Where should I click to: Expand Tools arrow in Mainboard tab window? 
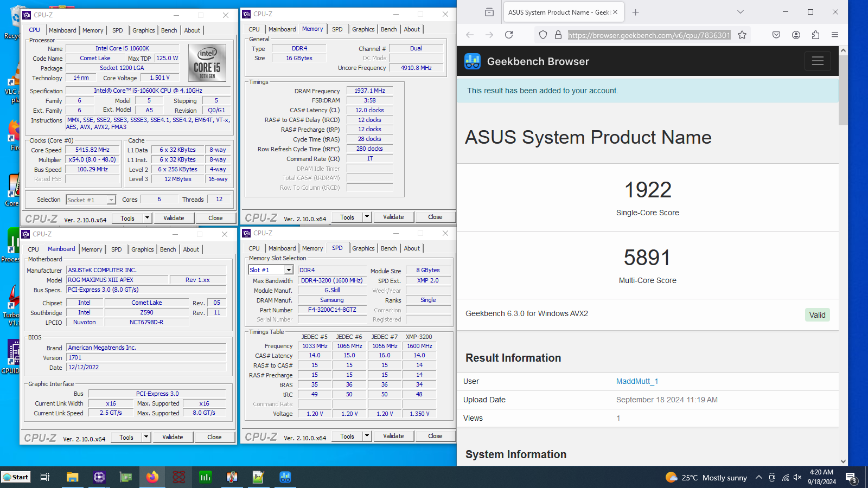click(146, 437)
